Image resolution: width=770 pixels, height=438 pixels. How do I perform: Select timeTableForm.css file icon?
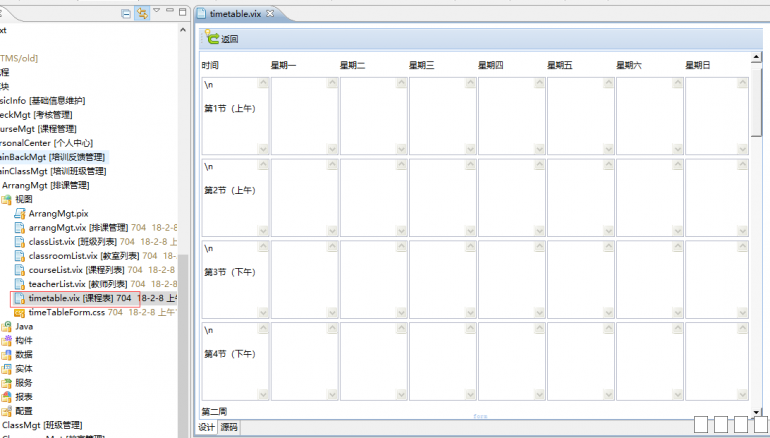coord(19,312)
